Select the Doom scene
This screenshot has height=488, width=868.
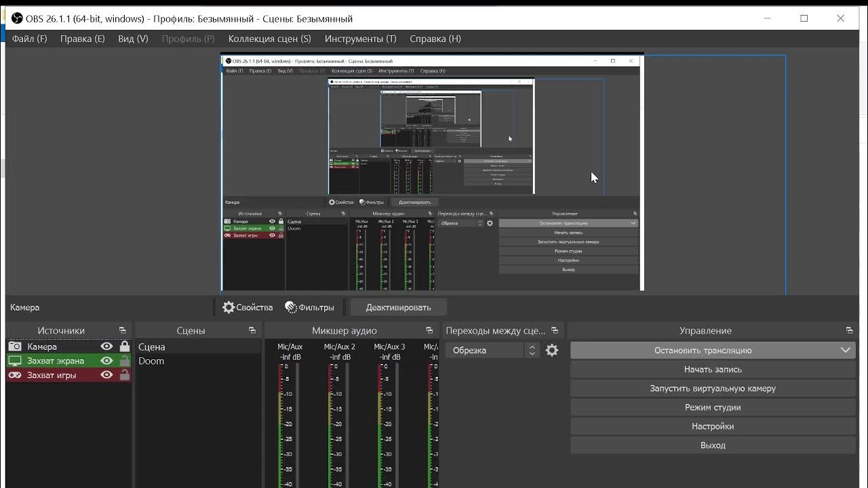198,361
